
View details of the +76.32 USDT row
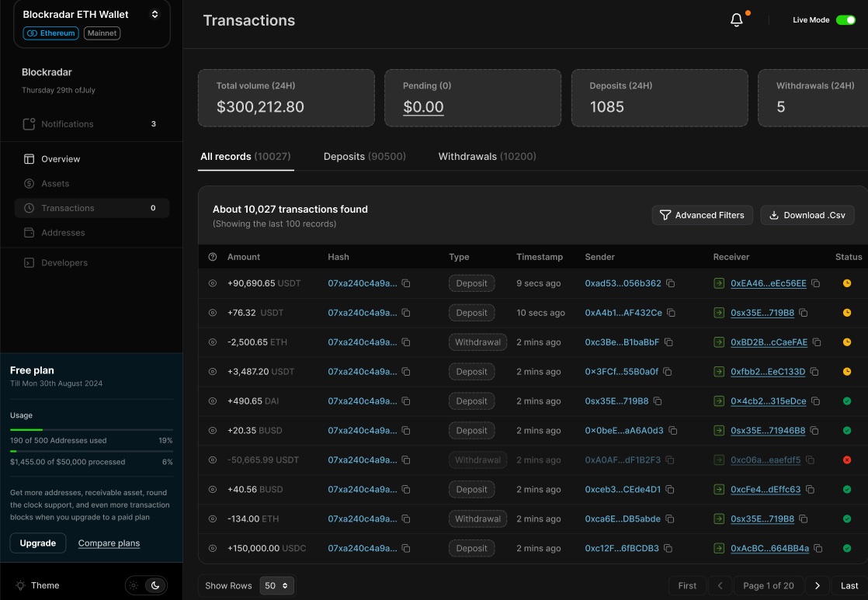(x=213, y=313)
